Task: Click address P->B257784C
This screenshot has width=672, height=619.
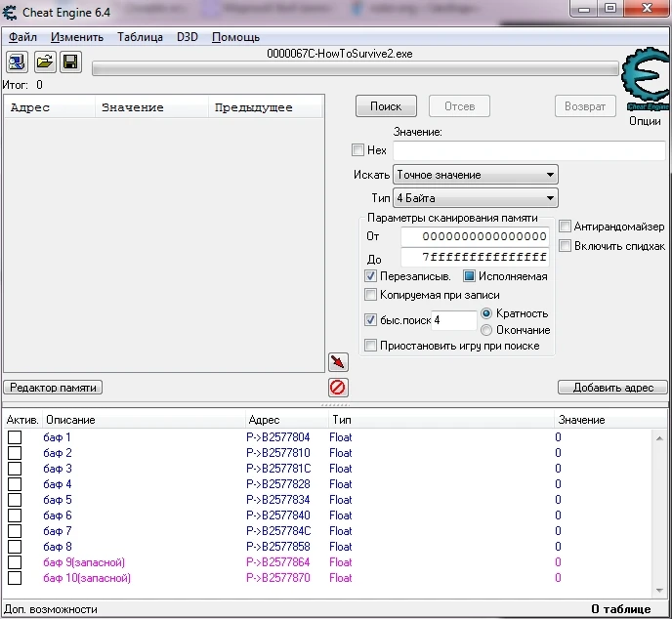Action: (x=278, y=531)
